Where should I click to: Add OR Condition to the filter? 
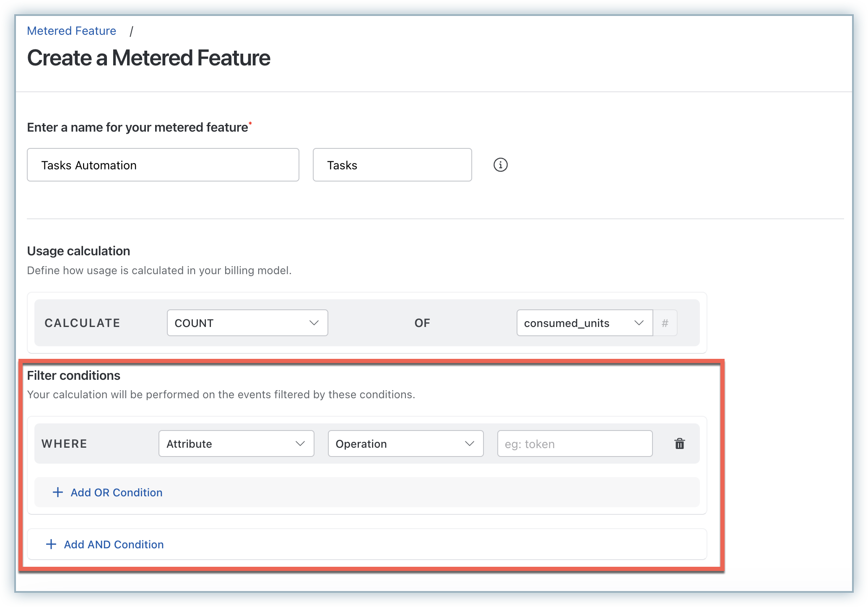click(116, 492)
